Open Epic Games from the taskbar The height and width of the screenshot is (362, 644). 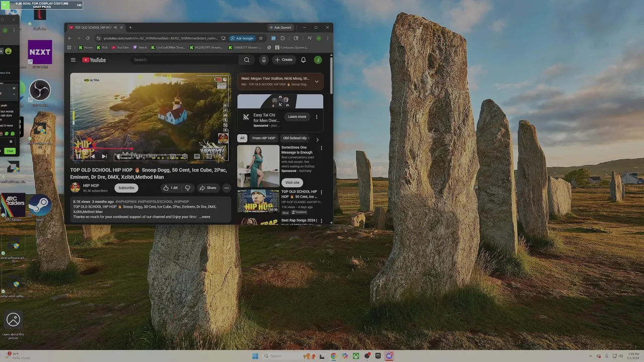pos(378,356)
